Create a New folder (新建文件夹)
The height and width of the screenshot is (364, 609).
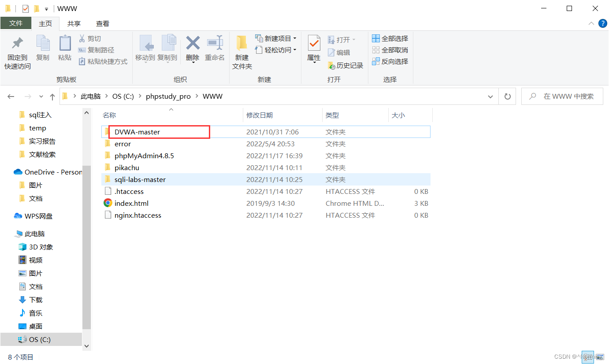[x=242, y=53]
